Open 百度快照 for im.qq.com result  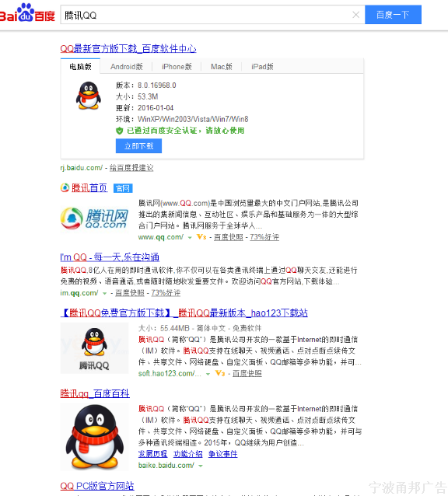tap(130, 293)
